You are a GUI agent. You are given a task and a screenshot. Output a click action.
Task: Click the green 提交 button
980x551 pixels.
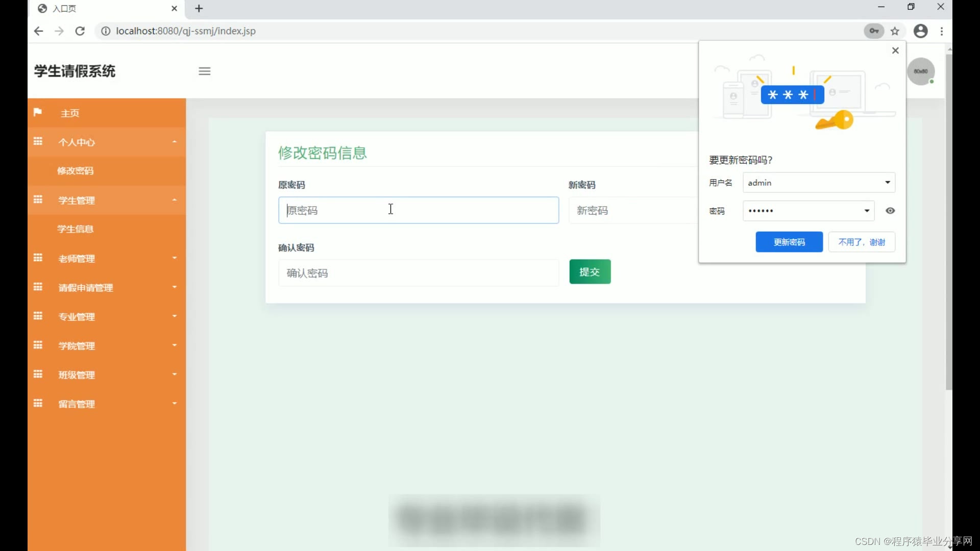coord(590,272)
